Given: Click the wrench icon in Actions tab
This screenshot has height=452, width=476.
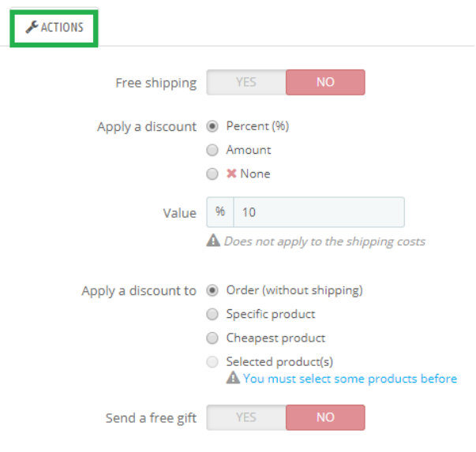Looking at the screenshot, I should pos(32,28).
